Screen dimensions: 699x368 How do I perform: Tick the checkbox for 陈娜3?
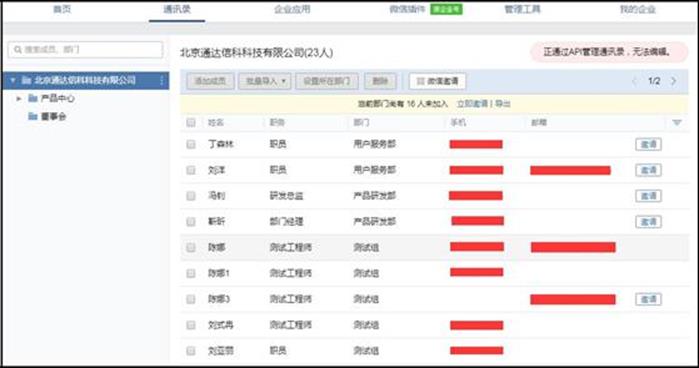click(x=191, y=299)
